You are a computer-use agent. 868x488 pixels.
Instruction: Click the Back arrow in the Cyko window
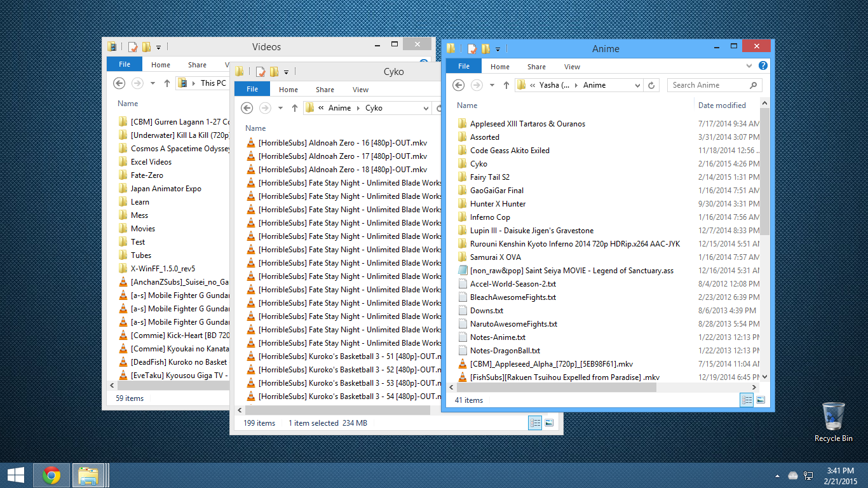[x=247, y=108]
